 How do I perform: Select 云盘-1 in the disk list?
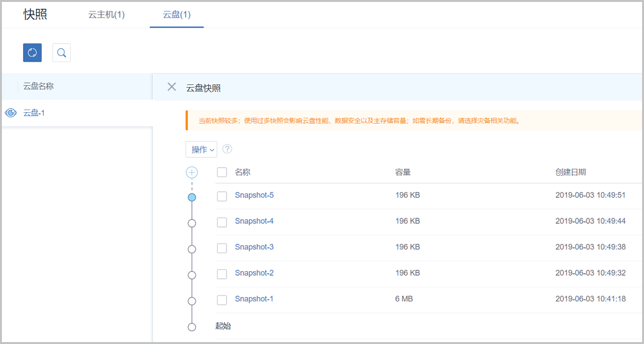coord(34,113)
